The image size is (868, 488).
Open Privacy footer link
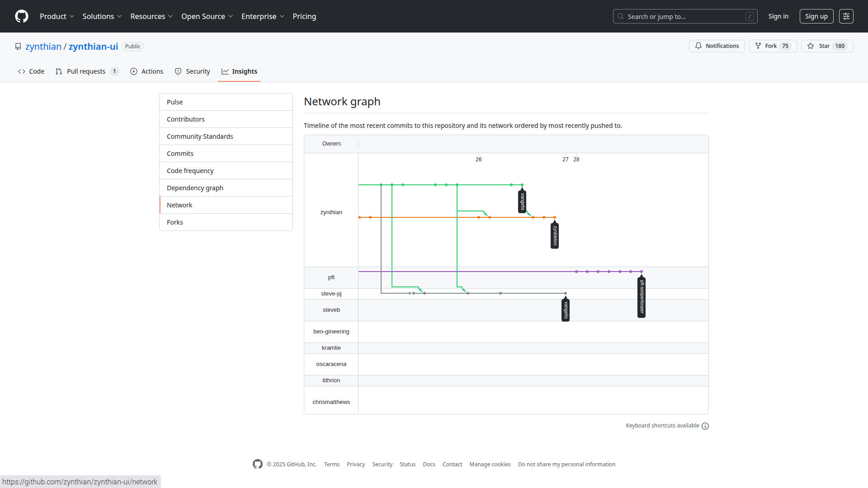tap(356, 465)
